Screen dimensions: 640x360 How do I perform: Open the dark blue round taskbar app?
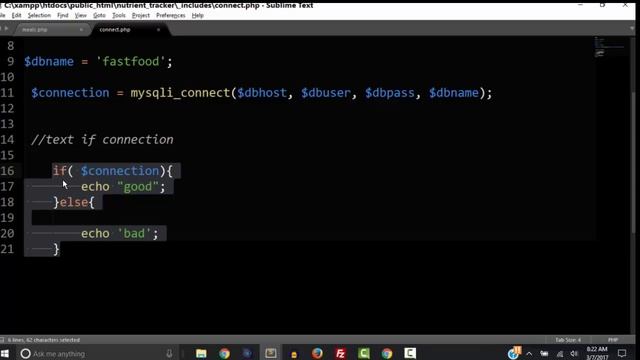click(247, 353)
